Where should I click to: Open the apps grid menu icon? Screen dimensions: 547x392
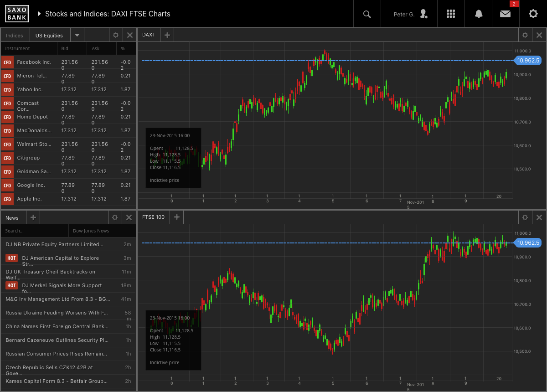tap(451, 14)
